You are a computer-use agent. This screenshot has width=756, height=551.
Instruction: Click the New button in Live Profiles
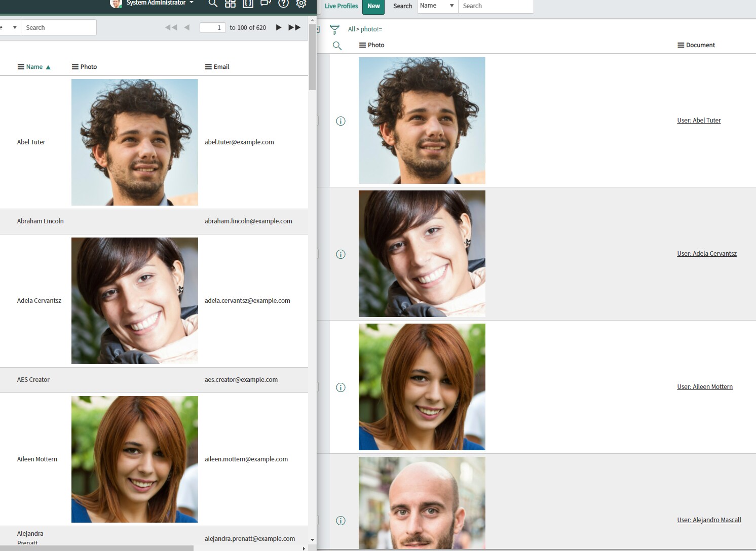tap(373, 6)
